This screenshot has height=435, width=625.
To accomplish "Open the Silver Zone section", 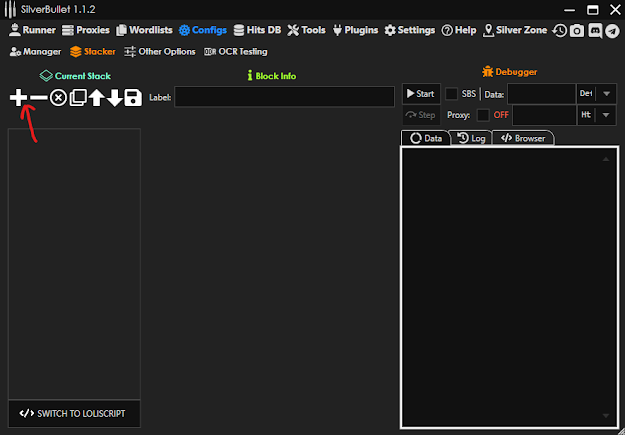I will click(515, 30).
